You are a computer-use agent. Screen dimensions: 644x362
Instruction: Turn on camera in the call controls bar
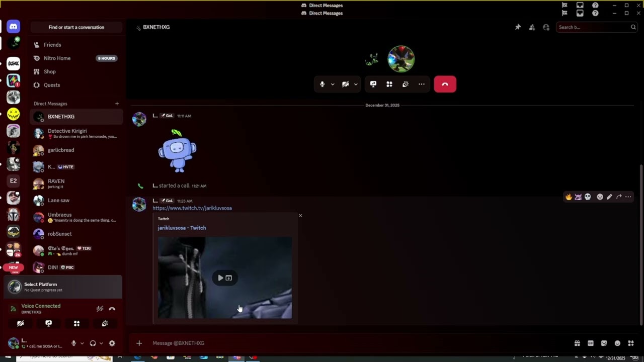click(346, 84)
